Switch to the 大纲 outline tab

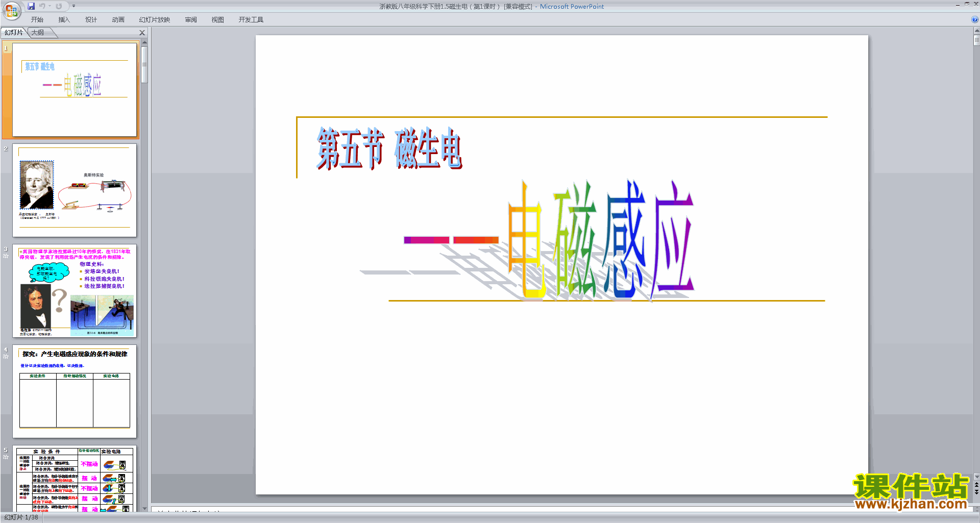pos(38,33)
